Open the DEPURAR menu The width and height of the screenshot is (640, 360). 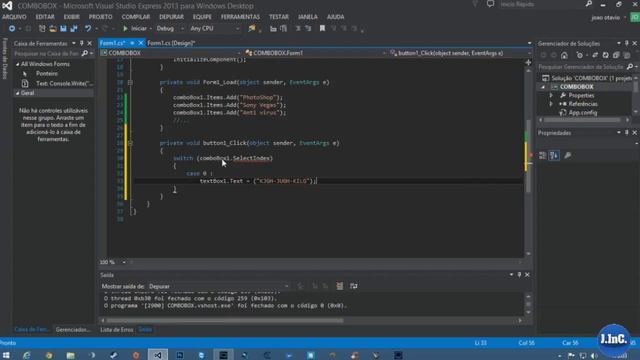pyautogui.click(x=171, y=17)
